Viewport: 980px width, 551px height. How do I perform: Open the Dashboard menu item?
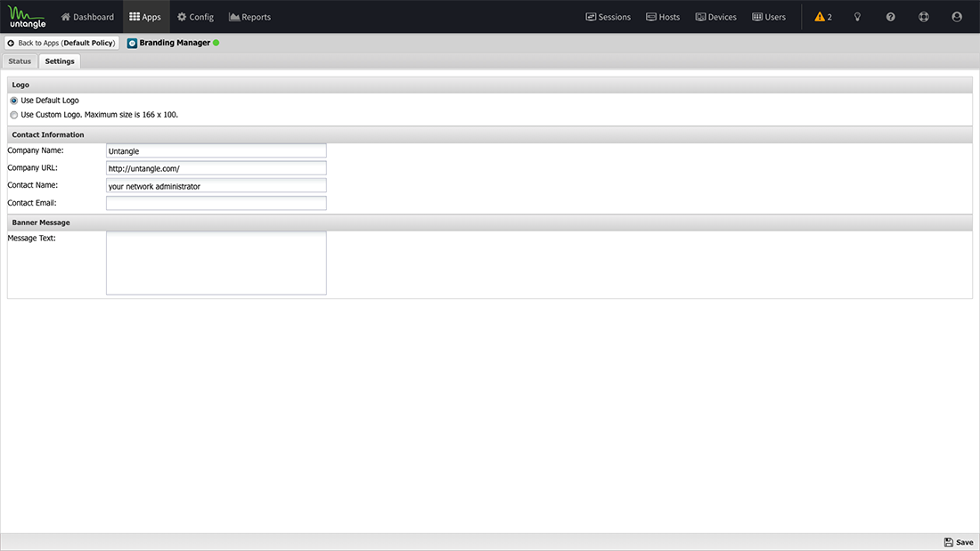point(87,17)
